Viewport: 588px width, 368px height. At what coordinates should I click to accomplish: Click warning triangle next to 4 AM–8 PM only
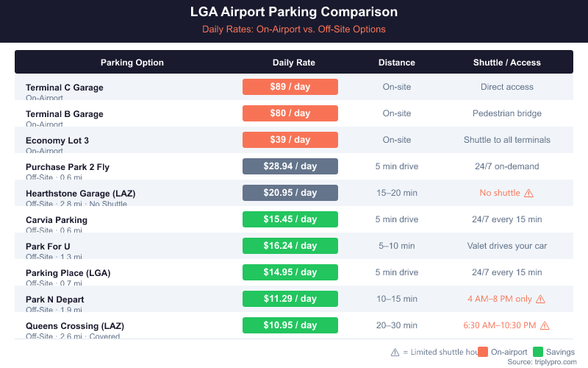(540, 299)
